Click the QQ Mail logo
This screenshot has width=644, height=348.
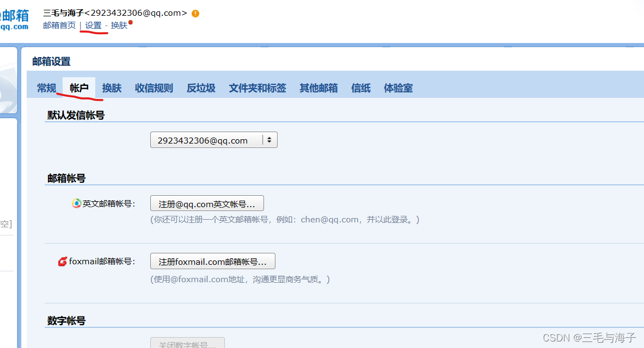point(15,20)
